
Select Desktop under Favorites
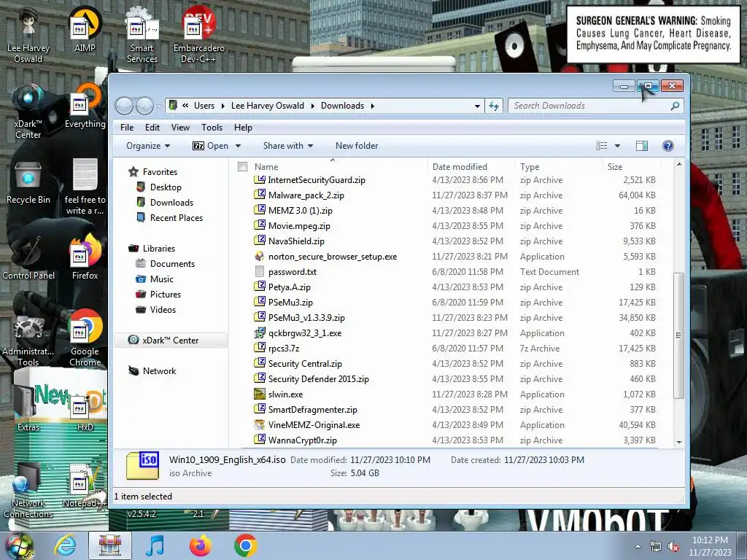166,187
